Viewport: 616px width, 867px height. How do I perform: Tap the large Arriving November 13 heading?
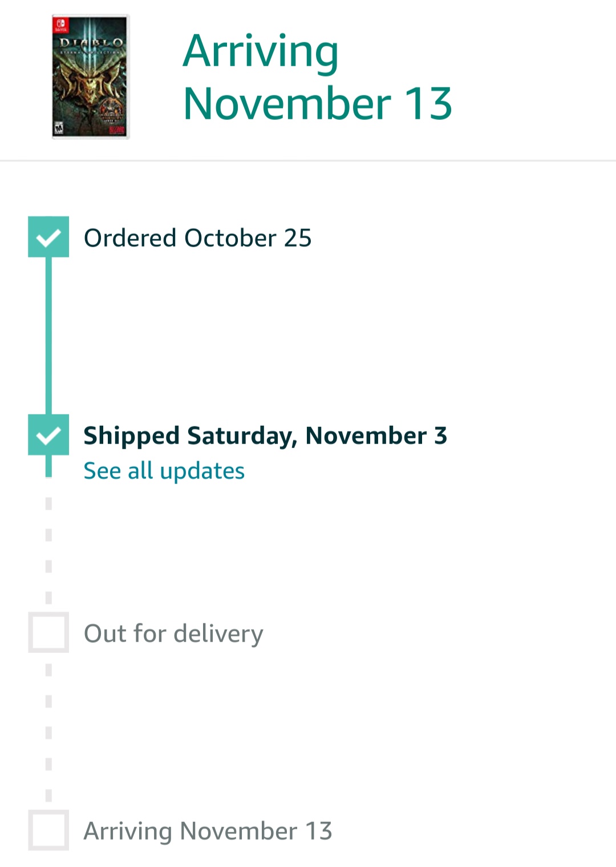click(x=317, y=77)
